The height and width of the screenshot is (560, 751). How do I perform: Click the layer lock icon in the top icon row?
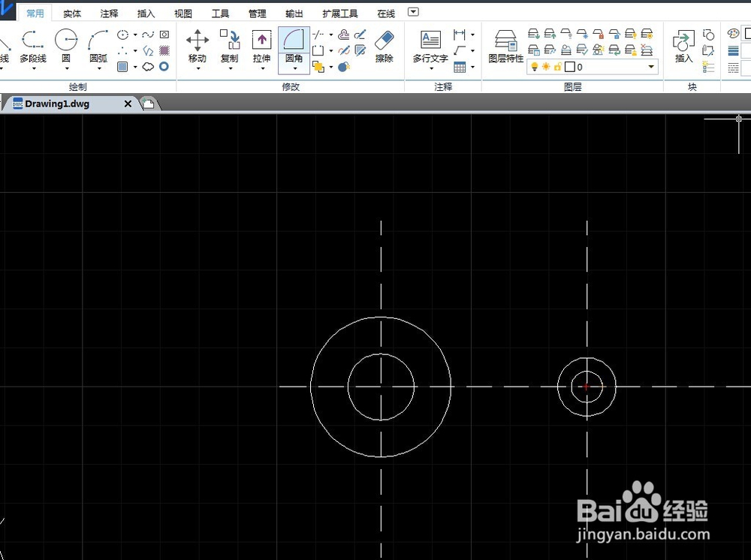tap(599, 34)
